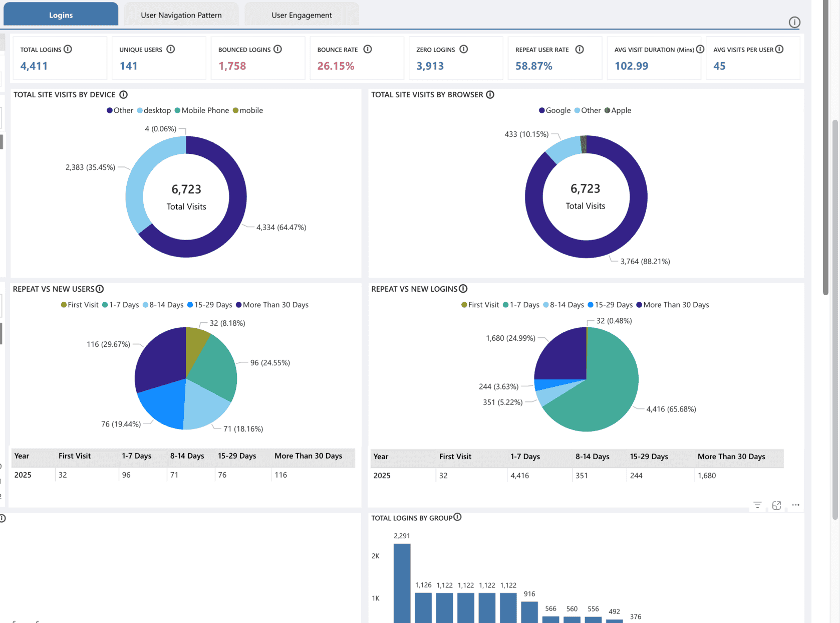The width and height of the screenshot is (840, 623).
Task: Click info icon for Total Site Visits by Browser
Action: click(490, 95)
